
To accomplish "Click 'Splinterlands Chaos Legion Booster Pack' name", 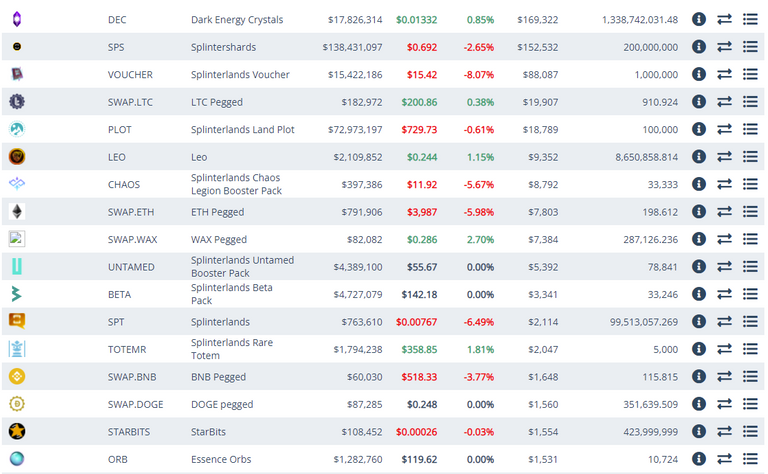I will pyautogui.click(x=236, y=184).
